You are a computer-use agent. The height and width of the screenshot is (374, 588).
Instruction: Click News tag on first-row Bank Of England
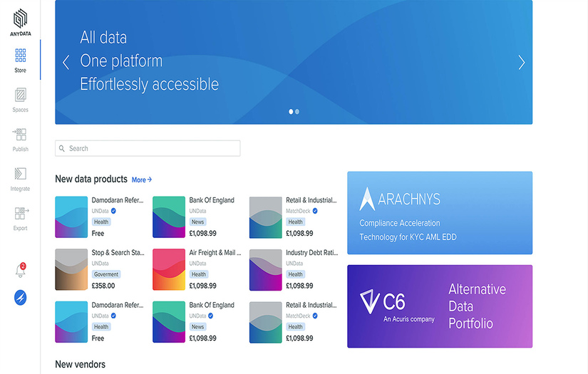pyautogui.click(x=197, y=222)
